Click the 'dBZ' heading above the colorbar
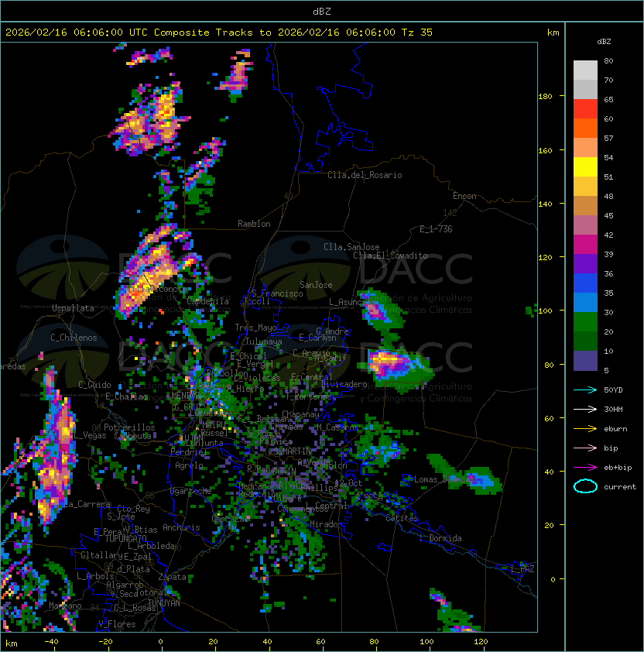 point(604,42)
